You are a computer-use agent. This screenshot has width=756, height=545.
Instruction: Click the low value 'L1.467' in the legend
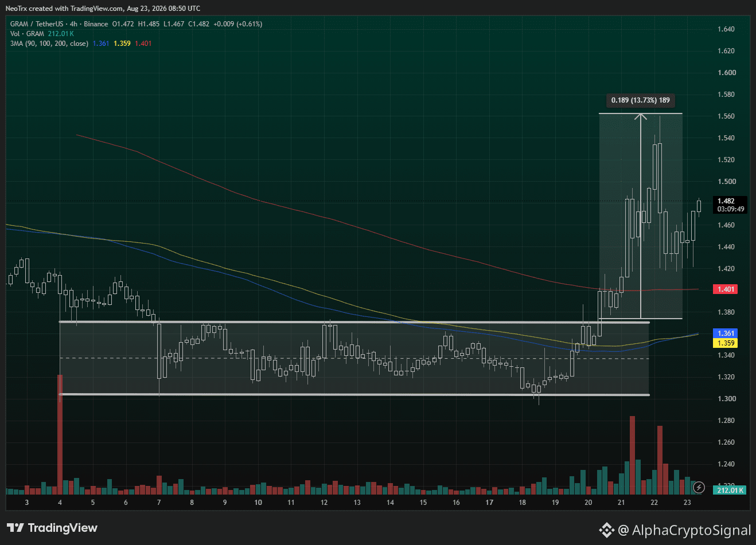tap(174, 24)
